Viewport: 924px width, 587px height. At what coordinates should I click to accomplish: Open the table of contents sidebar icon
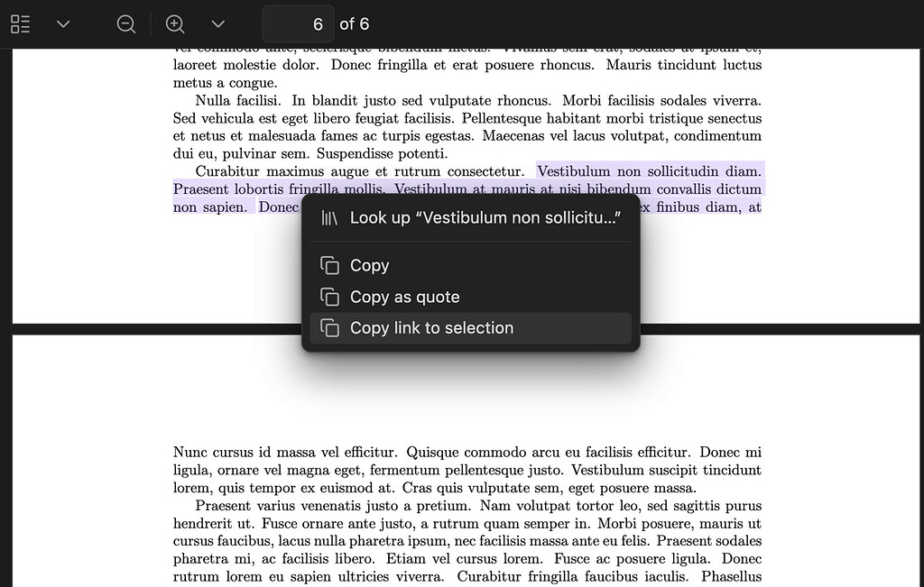[x=21, y=23]
